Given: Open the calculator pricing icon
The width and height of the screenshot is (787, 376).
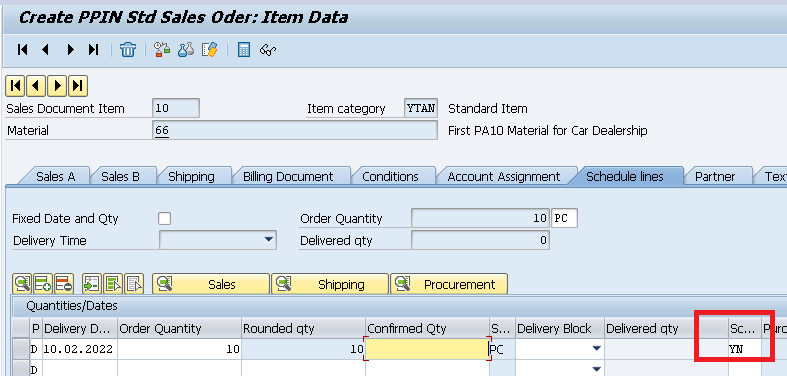Looking at the screenshot, I should [244, 50].
